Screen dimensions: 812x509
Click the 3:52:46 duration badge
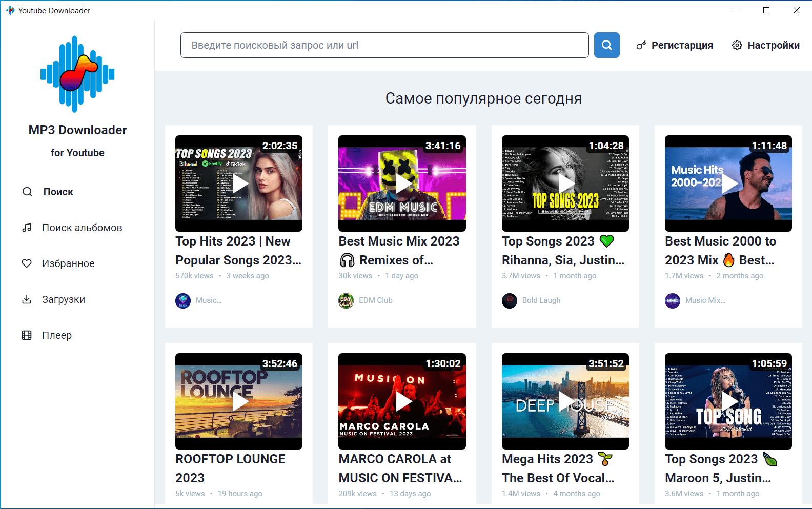click(x=280, y=363)
